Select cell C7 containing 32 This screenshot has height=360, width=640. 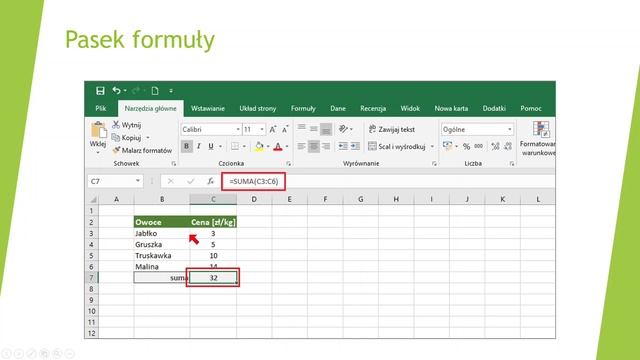(213, 278)
